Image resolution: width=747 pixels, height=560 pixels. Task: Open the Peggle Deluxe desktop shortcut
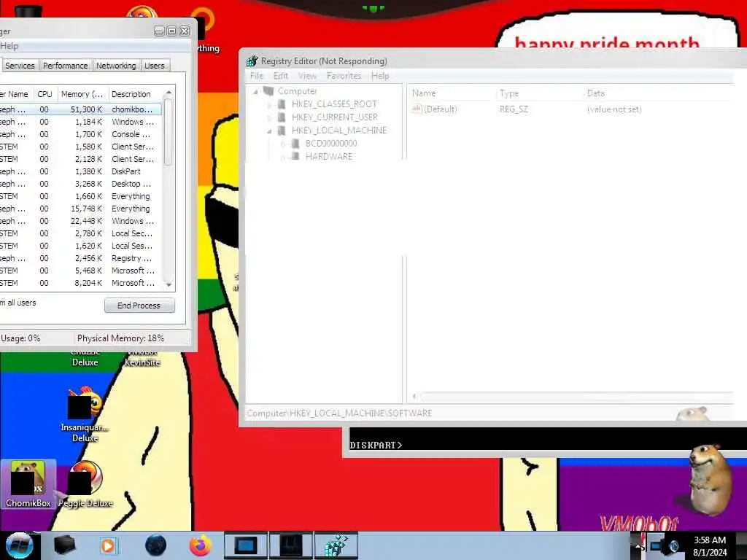coord(86,484)
